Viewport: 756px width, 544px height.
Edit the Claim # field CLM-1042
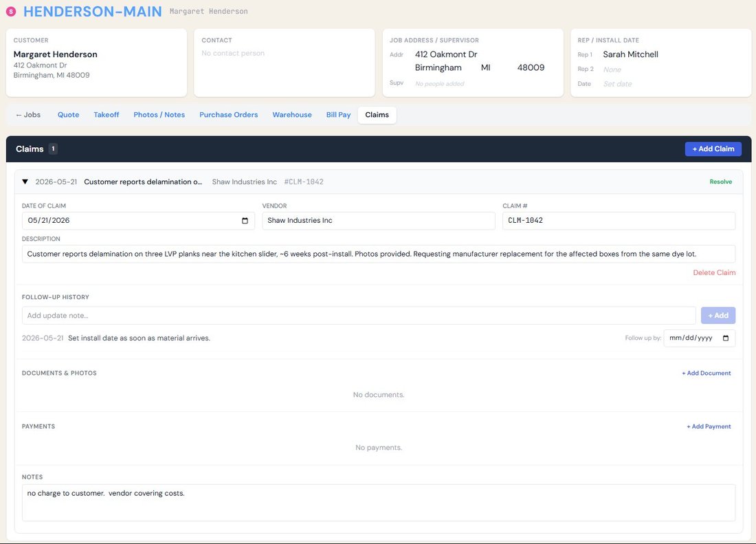(x=619, y=221)
